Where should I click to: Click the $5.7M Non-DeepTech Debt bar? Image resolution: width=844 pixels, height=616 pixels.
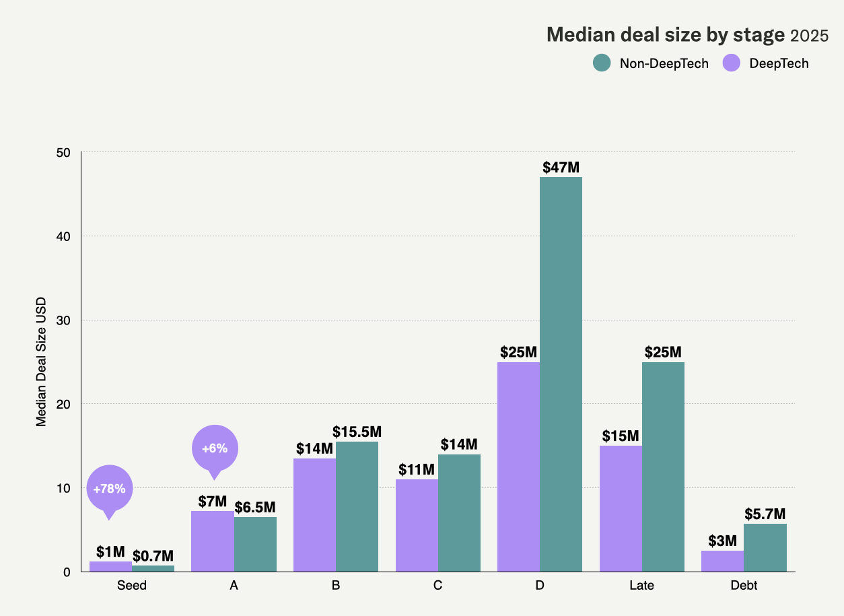click(x=765, y=547)
